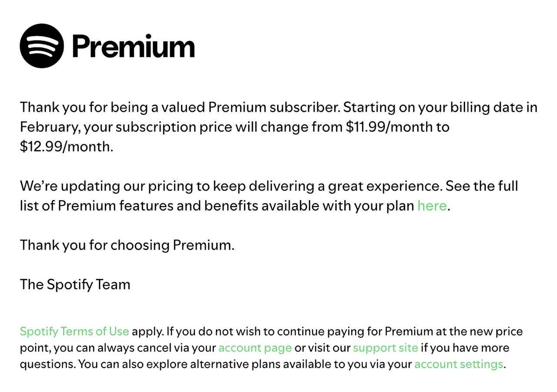This screenshot has height=392, width=557.
Task: Open the 'here' link for Premium features
Action: pyautogui.click(x=432, y=205)
